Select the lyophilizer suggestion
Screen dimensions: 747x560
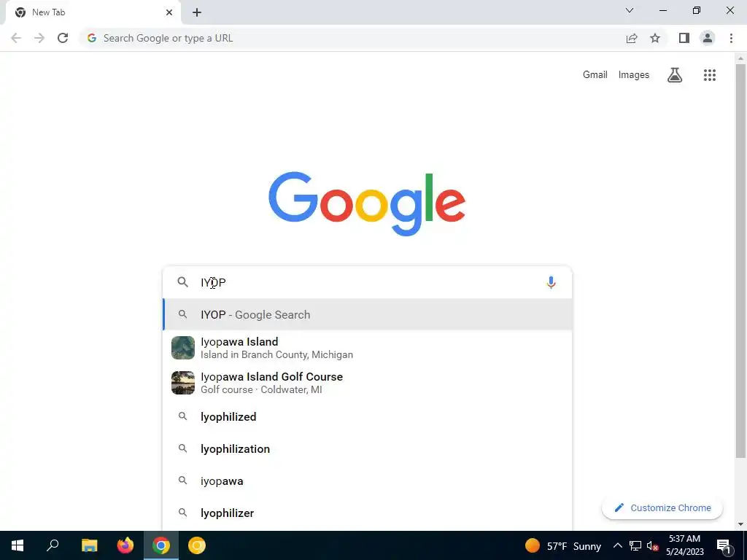(368, 513)
